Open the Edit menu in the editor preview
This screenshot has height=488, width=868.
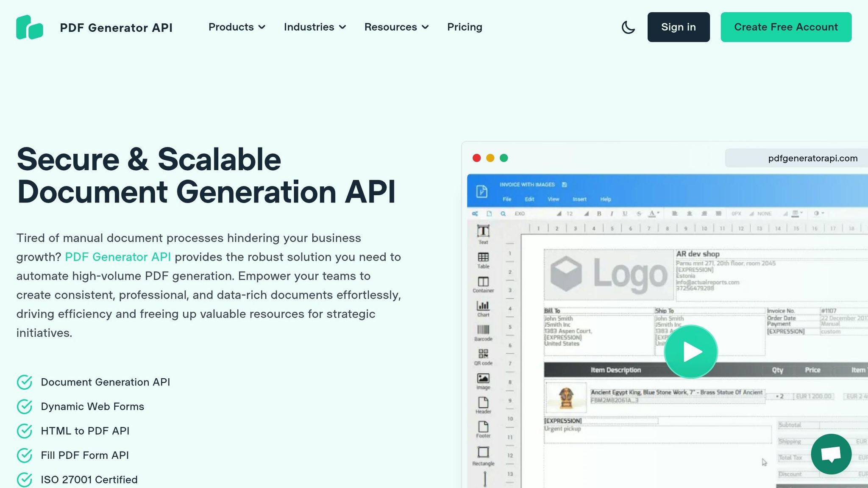529,199
